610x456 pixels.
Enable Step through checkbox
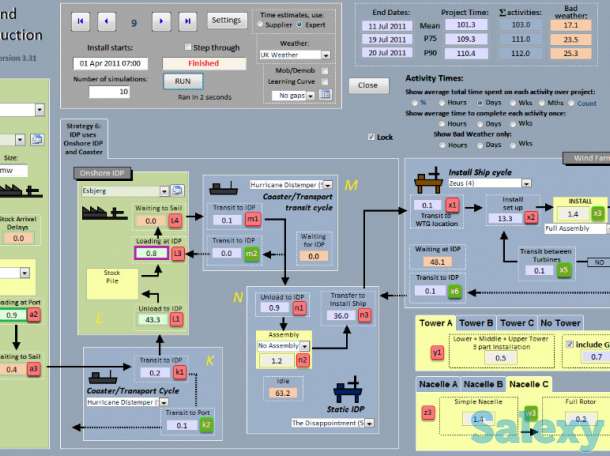pos(188,47)
